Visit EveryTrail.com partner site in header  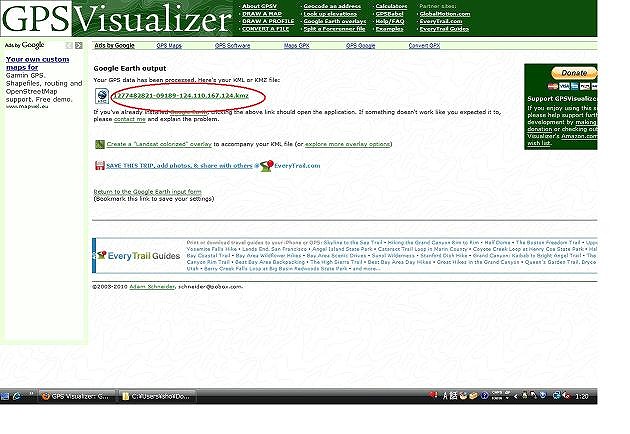[x=441, y=21]
